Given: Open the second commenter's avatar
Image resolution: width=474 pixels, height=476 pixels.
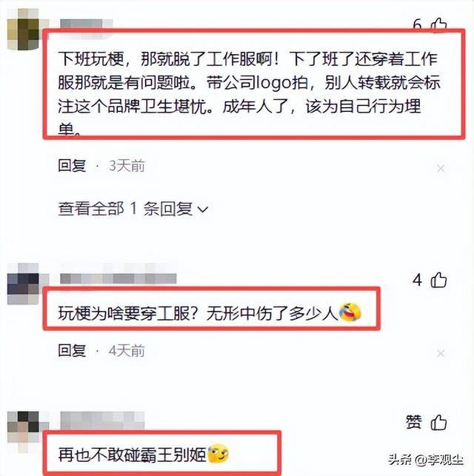Looking at the screenshot, I should 24,284.
